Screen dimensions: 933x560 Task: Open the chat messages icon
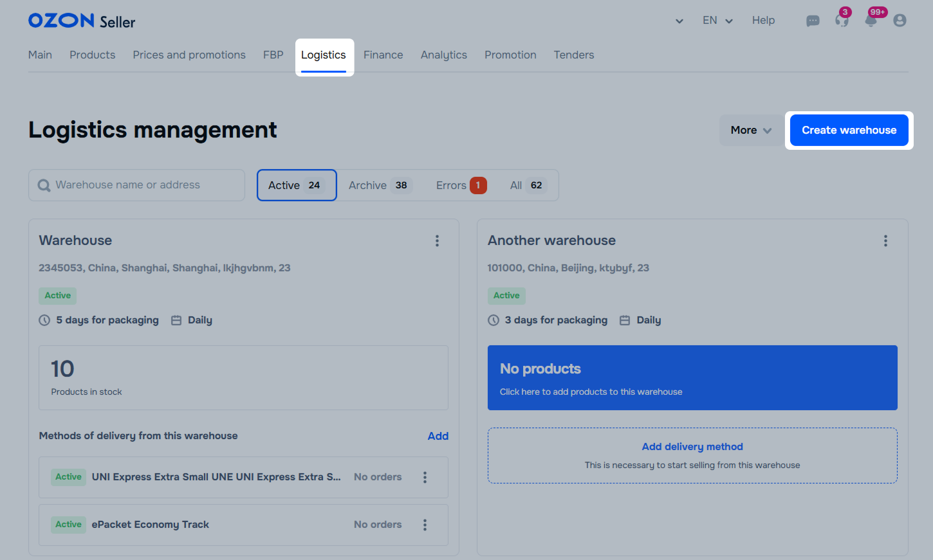click(x=813, y=21)
